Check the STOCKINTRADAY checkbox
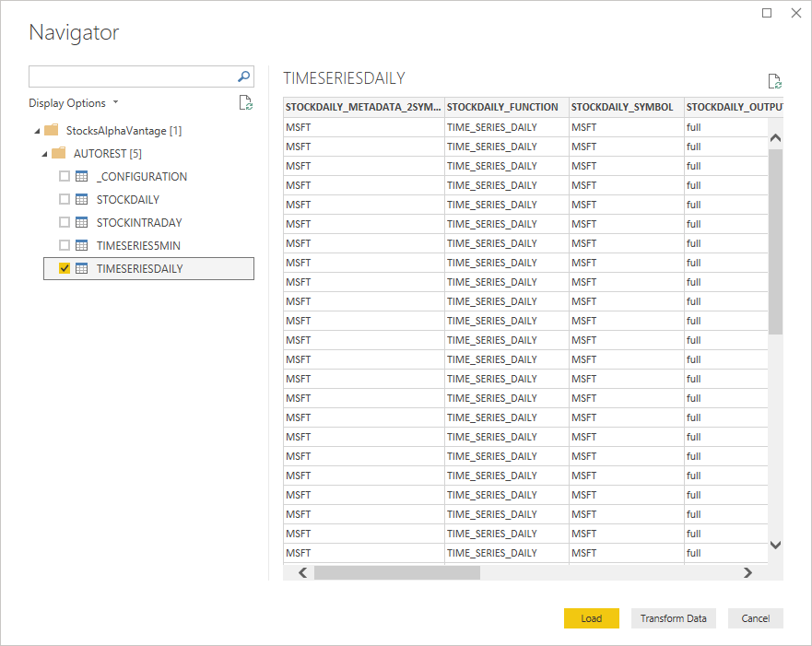This screenshot has height=646, width=812. (65, 222)
